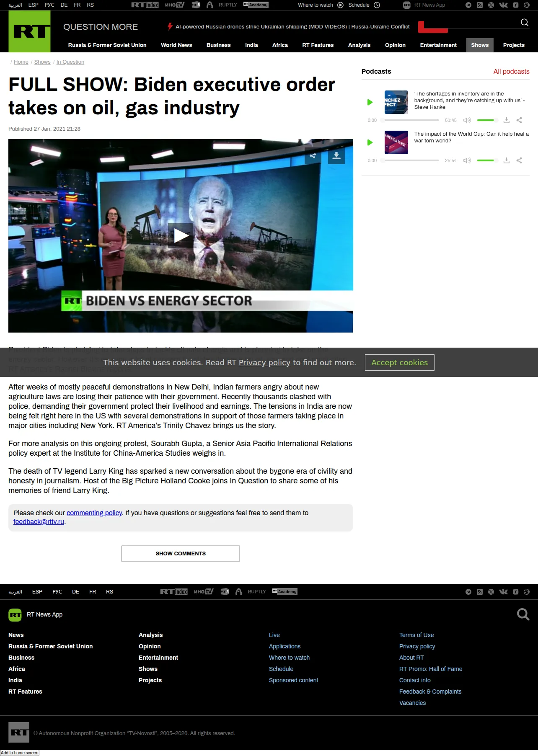Open the Privacy policy link in the cookie banner

tap(264, 363)
